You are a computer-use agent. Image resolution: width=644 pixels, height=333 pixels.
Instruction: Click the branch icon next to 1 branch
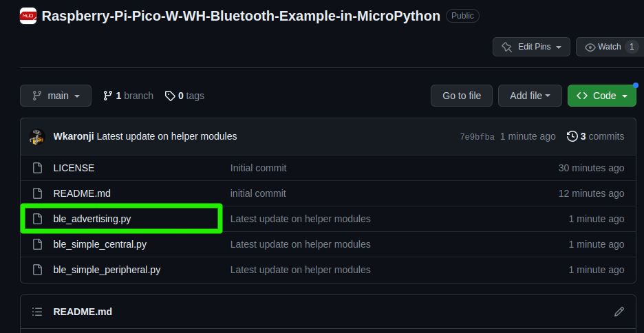[x=107, y=96]
